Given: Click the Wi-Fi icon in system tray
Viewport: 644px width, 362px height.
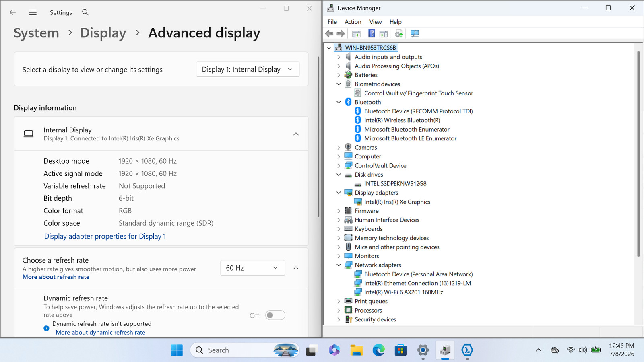Looking at the screenshot, I should [570, 350].
